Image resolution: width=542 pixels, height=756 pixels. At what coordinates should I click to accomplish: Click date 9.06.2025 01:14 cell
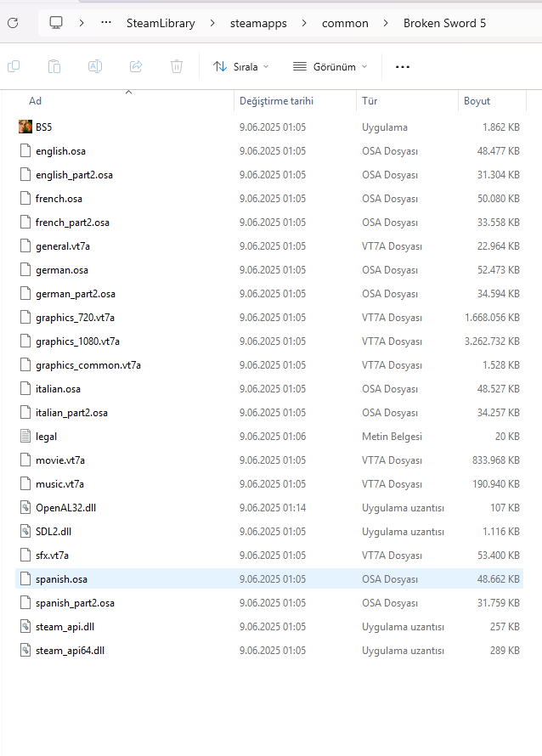pos(273,508)
